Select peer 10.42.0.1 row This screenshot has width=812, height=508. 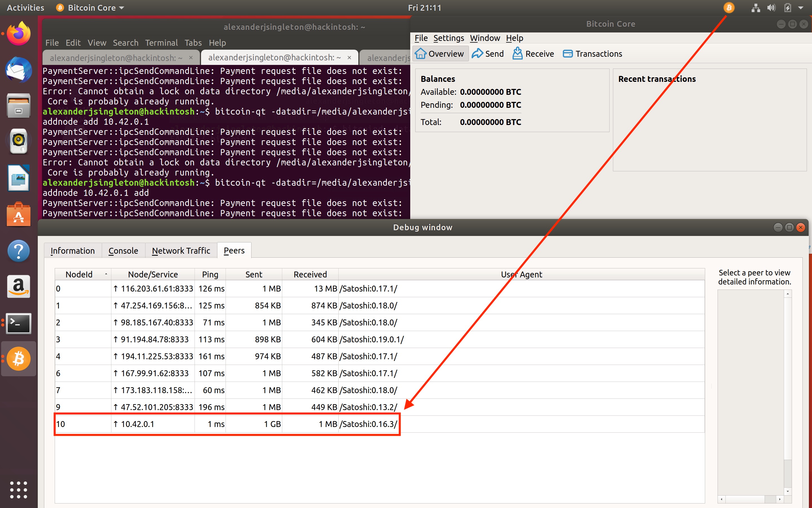[x=380, y=424]
